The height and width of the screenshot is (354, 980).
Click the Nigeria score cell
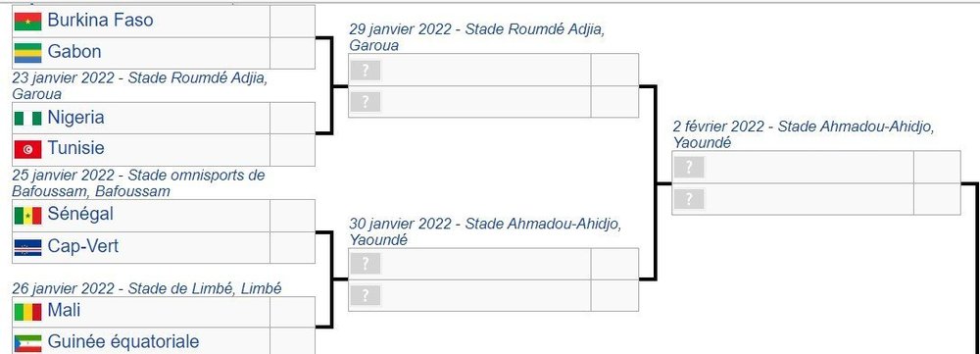[292, 119]
